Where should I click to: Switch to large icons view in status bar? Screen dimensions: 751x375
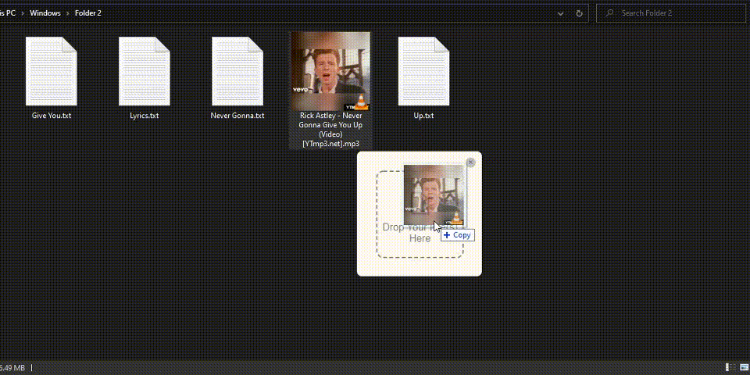click(x=744, y=367)
